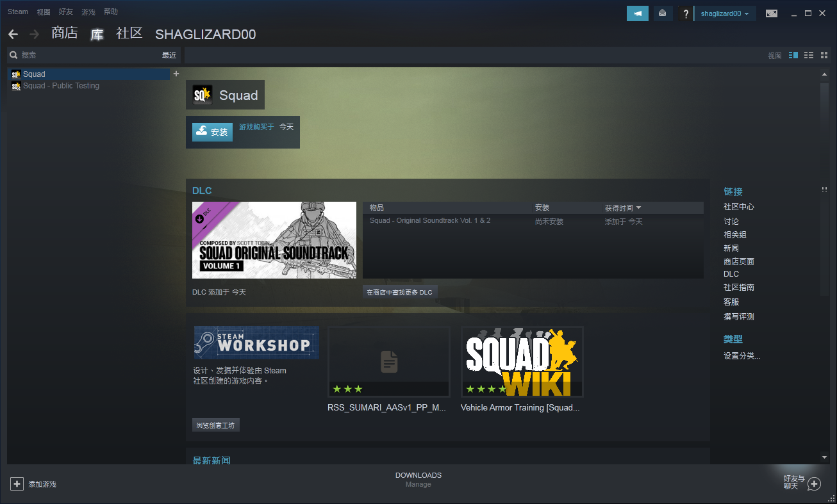Click scrollbar down arrow

[825, 457]
